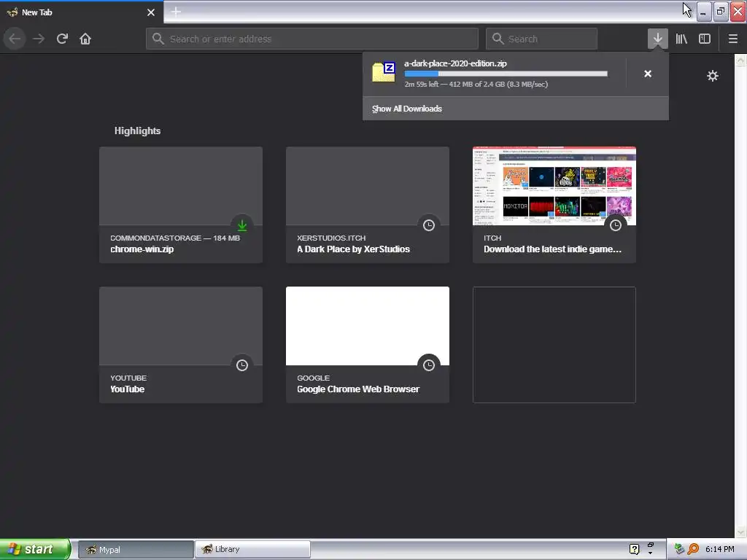The height and width of the screenshot is (560, 747).
Task: Click the green download badge on chrome-win.zip
Action: coord(242,225)
